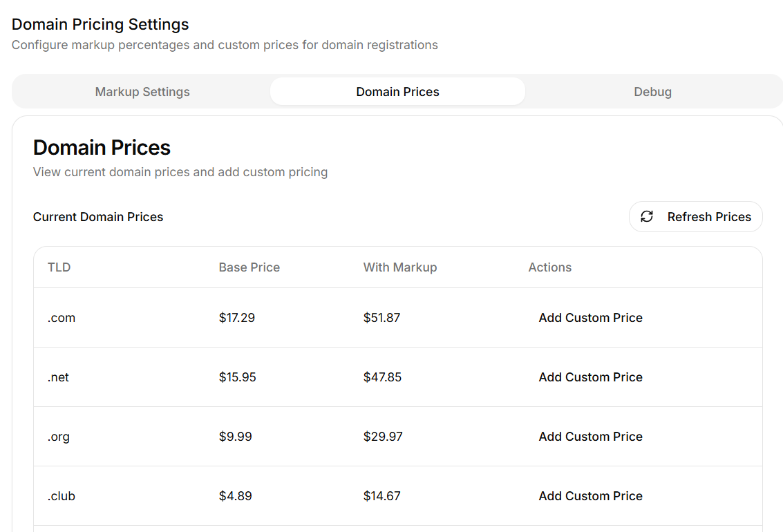This screenshot has width=783, height=532.
Task: Select the .com TLD cell
Action: point(62,318)
